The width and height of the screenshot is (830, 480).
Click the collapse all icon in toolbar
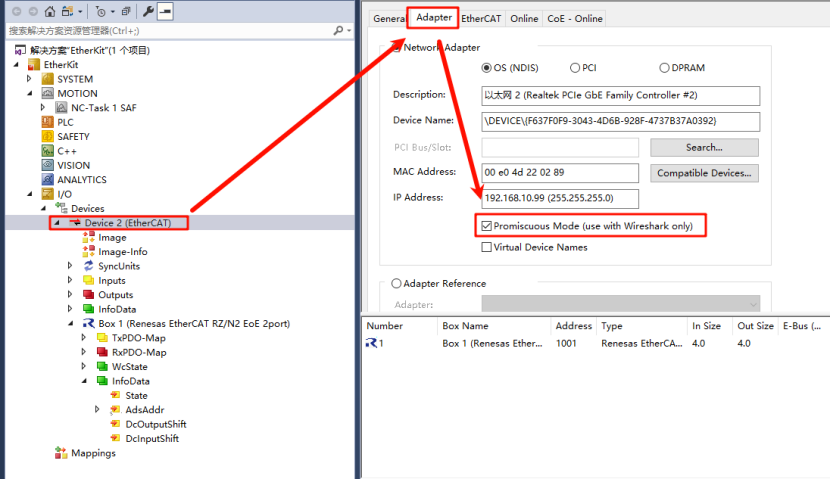coord(126,11)
